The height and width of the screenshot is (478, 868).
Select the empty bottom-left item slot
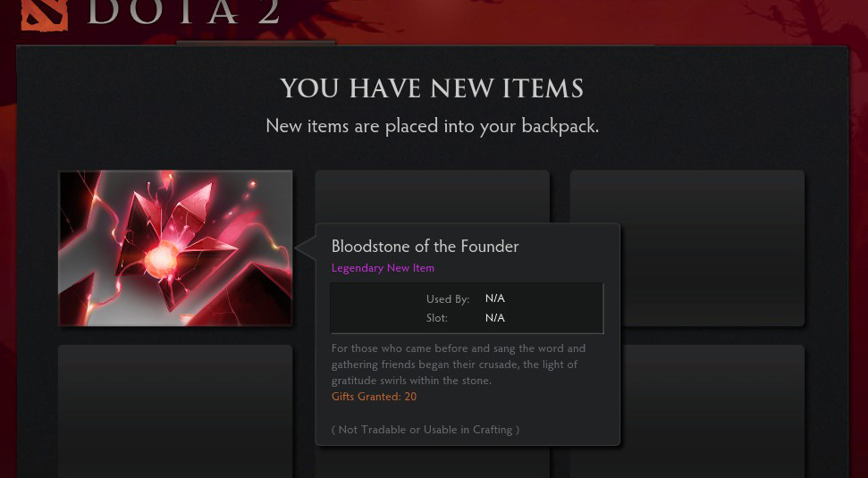175,411
